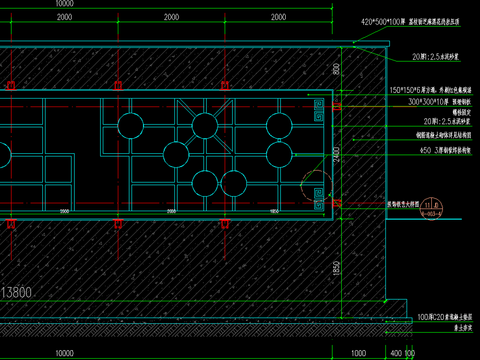
Task: Click the vertical 2400 dimension text
Action: pos(337,154)
